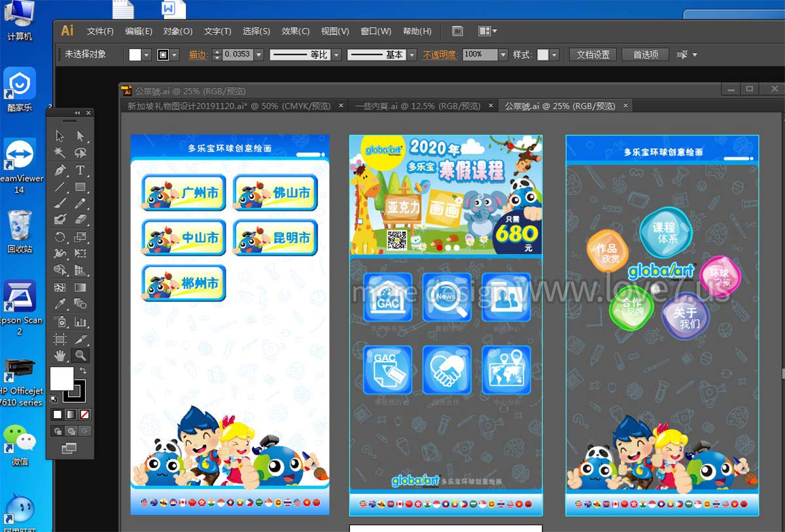The image size is (785, 532).
Task: Select the Gradient tool
Action: [80, 287]
